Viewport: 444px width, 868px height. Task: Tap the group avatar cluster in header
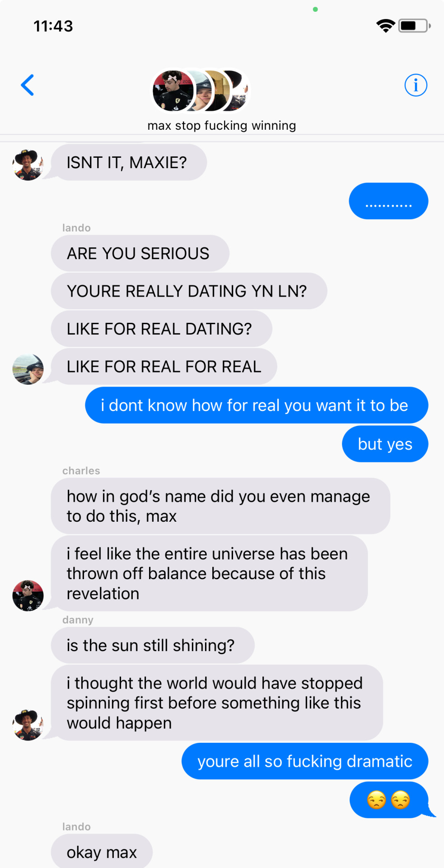pos(200,91)
